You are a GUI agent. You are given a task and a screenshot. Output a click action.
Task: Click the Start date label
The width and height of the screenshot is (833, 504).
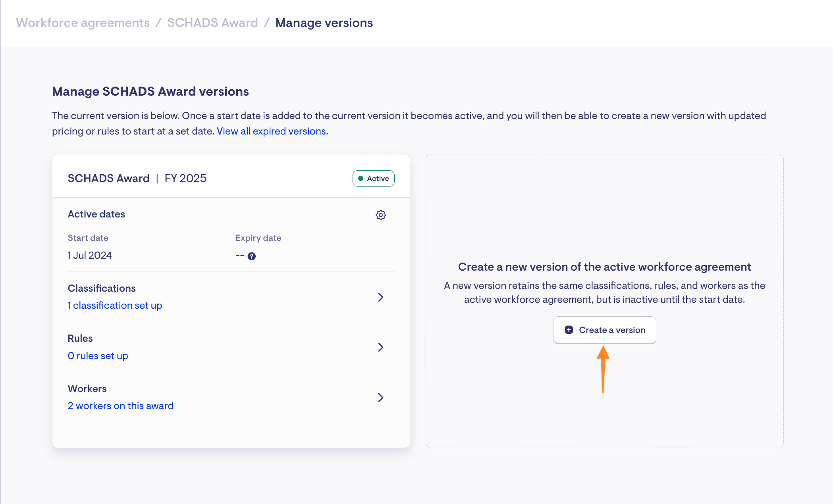[x=88, y=238]
